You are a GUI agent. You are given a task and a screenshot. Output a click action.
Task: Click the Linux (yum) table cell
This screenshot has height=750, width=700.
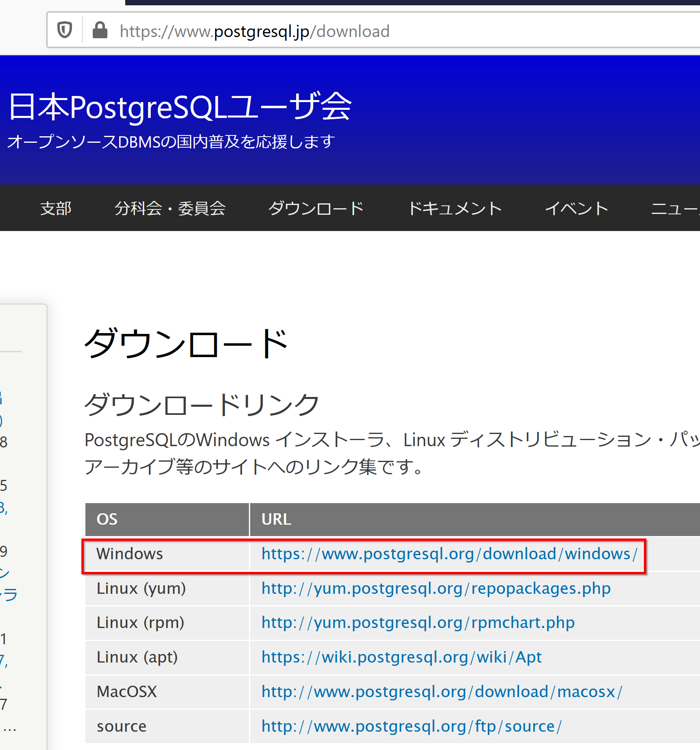click(167, 589)
